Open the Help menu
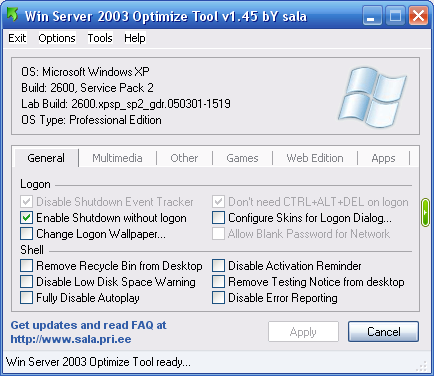The image size is (434, 376). [x=135, y=38]
